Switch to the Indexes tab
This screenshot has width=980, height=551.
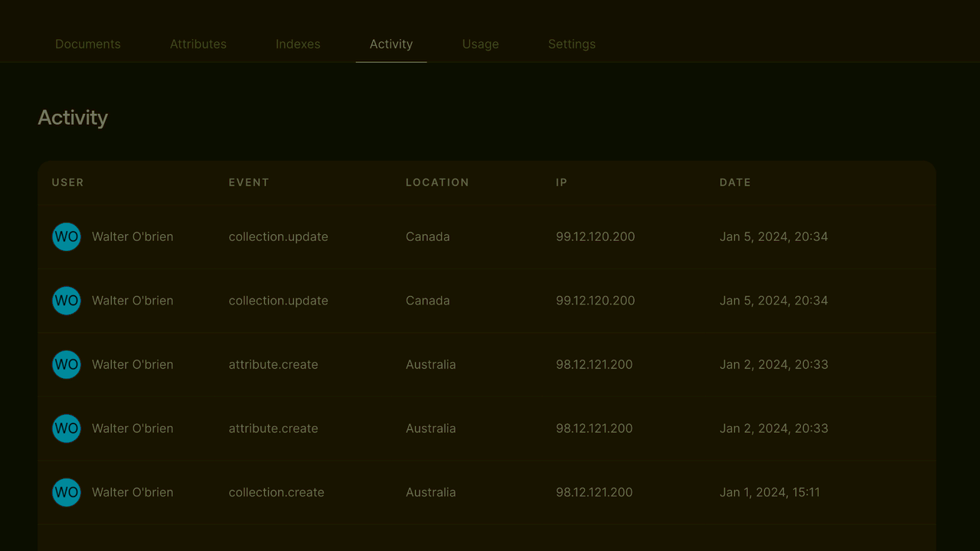tap(298, 44)
